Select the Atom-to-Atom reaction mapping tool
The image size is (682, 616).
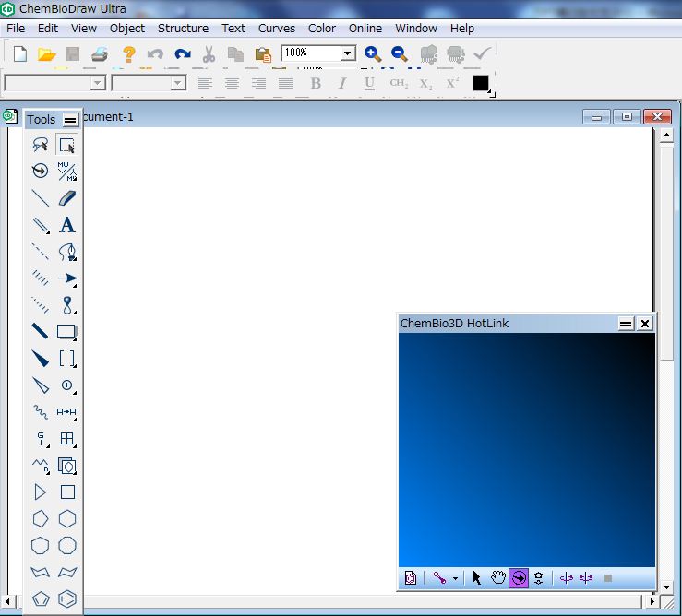click(x=67, y=411)
